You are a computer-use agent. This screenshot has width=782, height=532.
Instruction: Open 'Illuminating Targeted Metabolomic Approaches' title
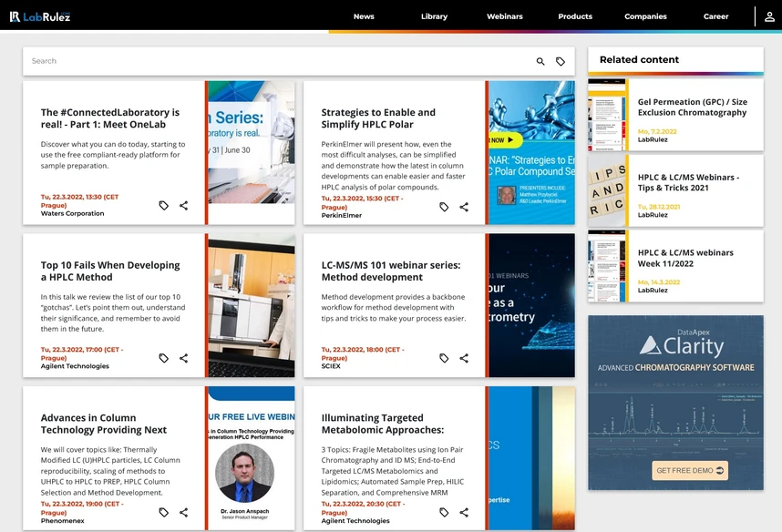click(x=383, y=424)
